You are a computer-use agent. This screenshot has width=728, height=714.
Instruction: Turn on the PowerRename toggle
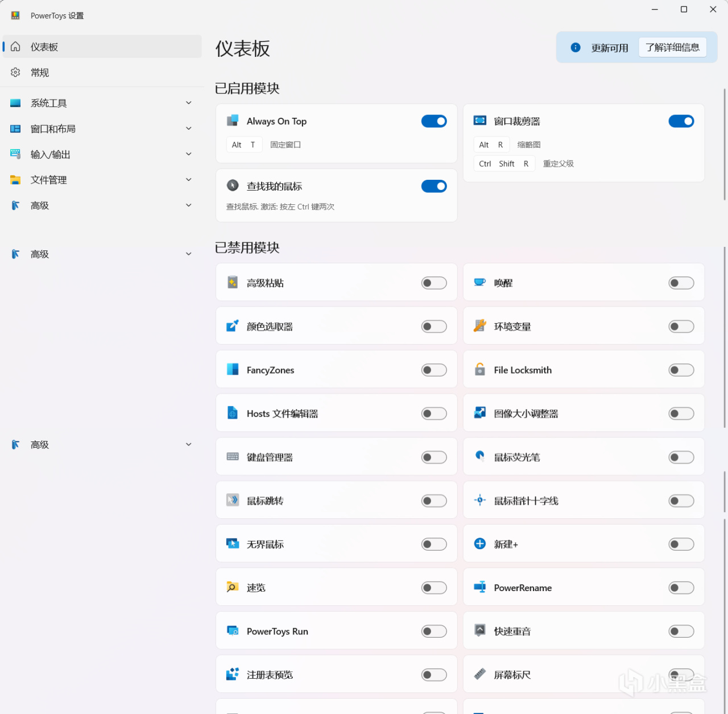pos(681,588)
